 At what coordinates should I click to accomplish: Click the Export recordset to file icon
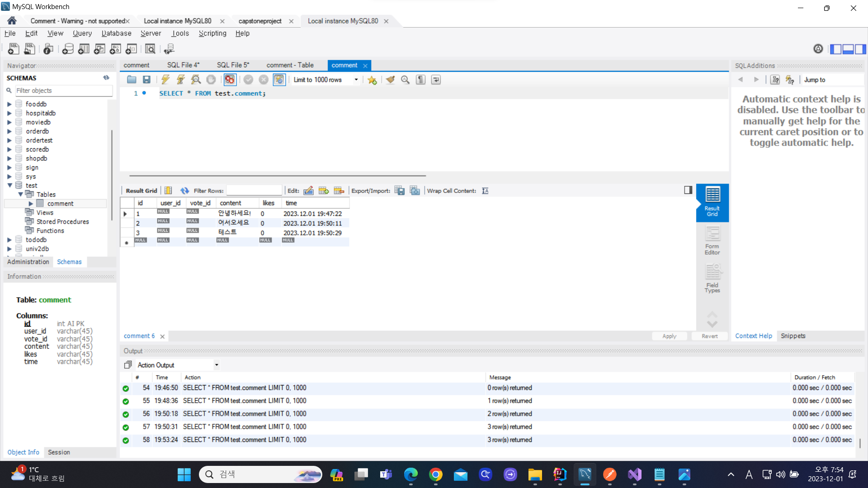tap(399, 191)
